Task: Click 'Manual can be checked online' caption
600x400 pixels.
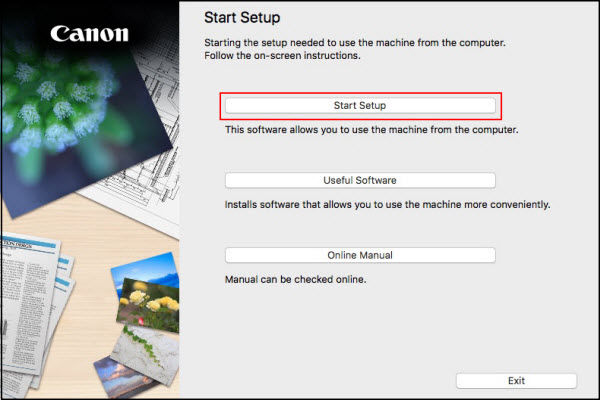Action: [x=295, y=279]
